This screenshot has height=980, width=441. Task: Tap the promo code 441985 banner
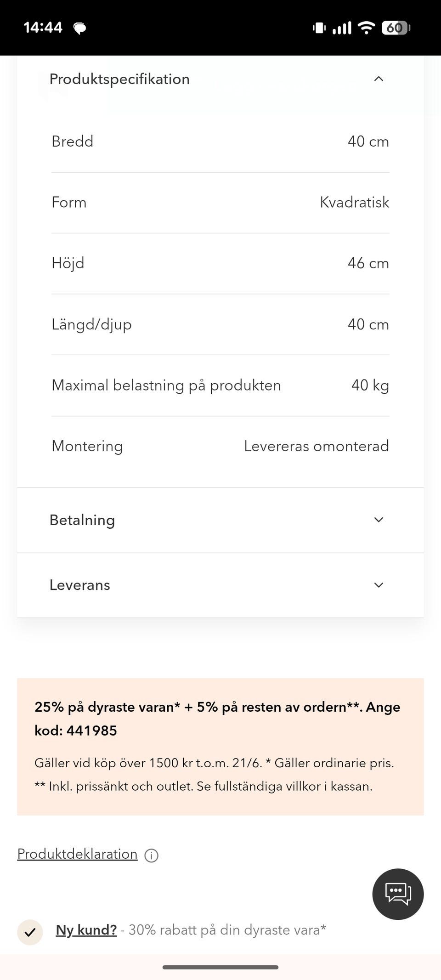pyautogui.click(x=220, y=747)
